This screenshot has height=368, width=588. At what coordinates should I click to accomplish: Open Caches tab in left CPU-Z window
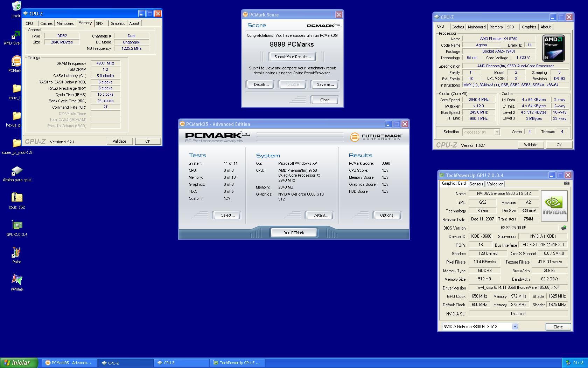[46, 23]
